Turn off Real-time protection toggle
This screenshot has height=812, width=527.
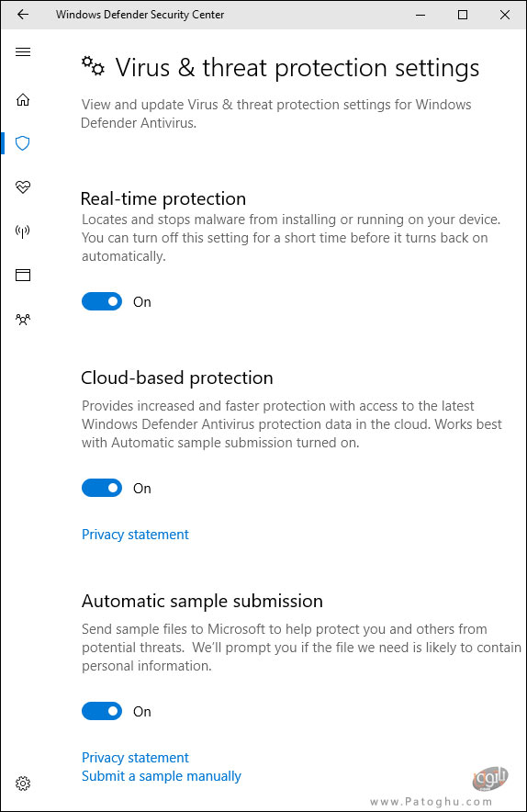click(102, 301)
